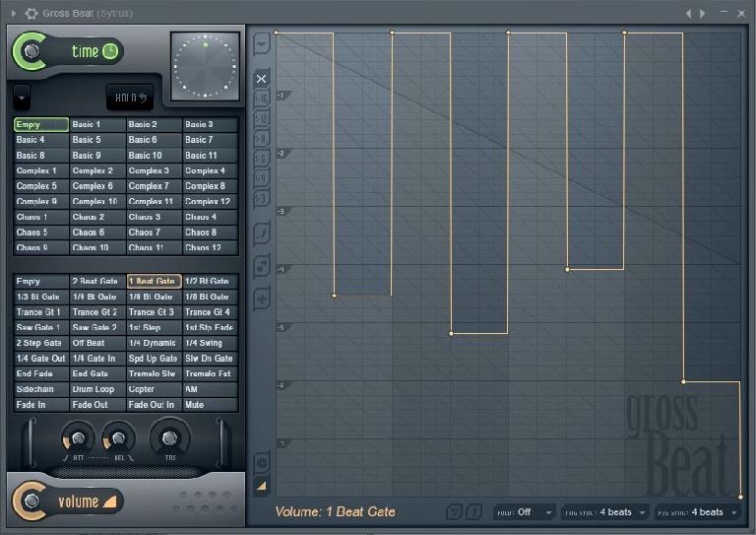This screenshot has width=756, height=535.
Task: Select the Saw Gate 2 volume preset
Action: tap(97, 327)
